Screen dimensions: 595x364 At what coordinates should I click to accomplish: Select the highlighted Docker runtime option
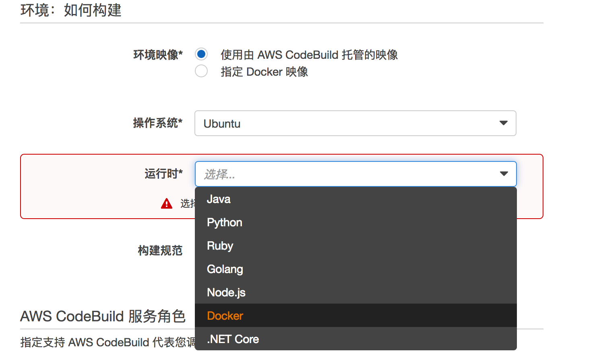(225, 316)
